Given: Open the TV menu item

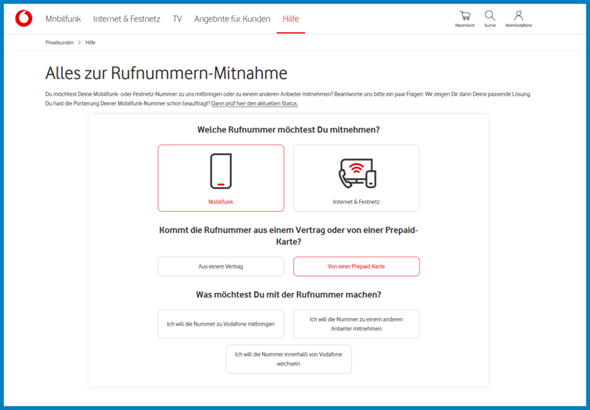Looking at the screenshot, I should 177,19.
